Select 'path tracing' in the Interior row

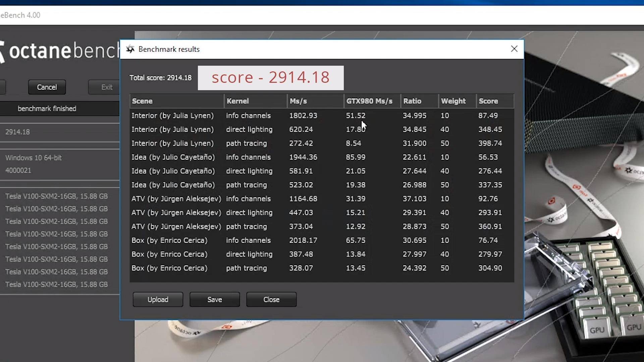pos(247,143)
